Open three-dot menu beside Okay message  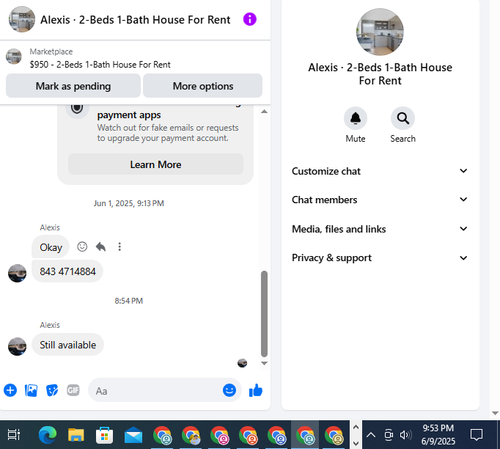click(x=119, y=247)
